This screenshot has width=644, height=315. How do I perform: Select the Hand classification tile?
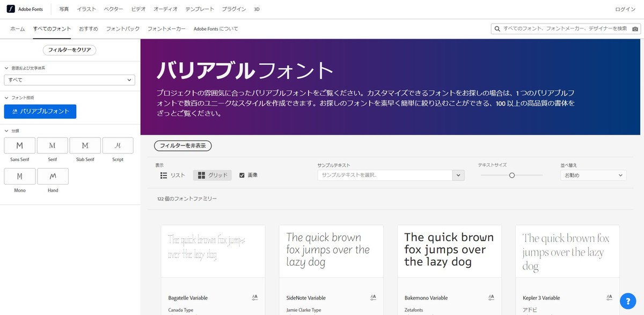[52, 176]
